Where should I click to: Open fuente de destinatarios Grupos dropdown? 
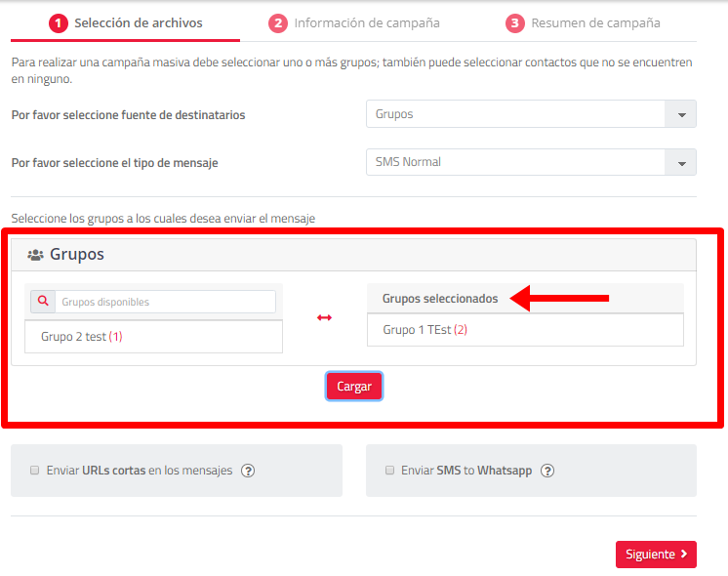[531, 114]
